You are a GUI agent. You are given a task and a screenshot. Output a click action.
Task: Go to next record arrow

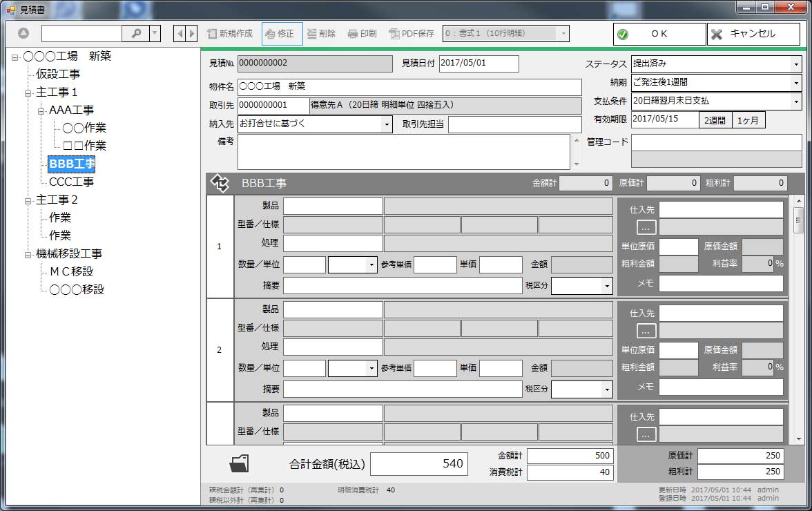[x=192, y=34]
